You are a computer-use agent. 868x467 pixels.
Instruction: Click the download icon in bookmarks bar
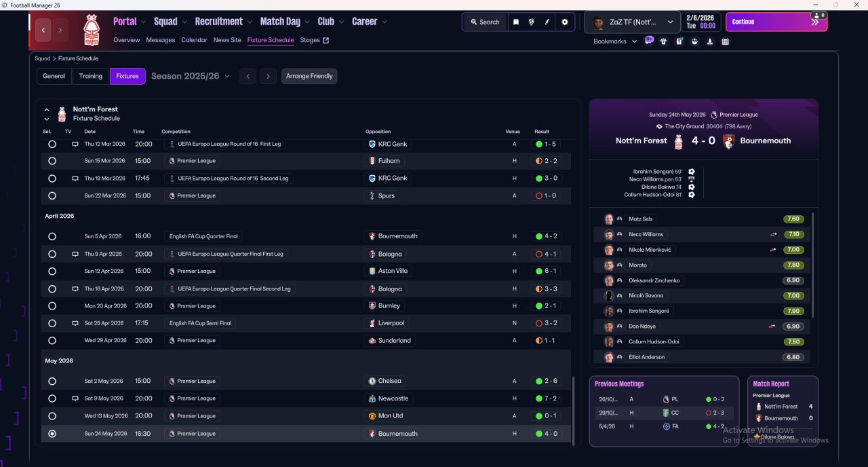[709, 41]
